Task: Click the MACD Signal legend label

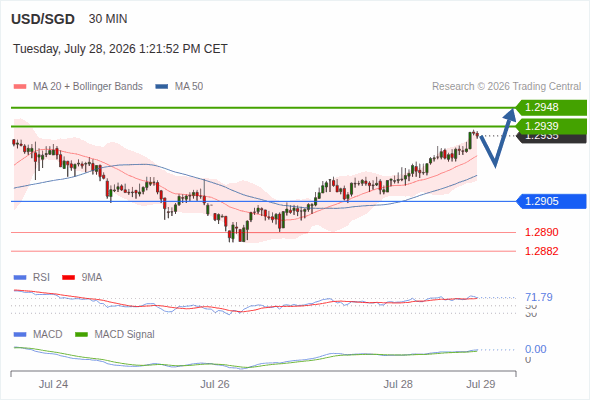Action: 125,335
